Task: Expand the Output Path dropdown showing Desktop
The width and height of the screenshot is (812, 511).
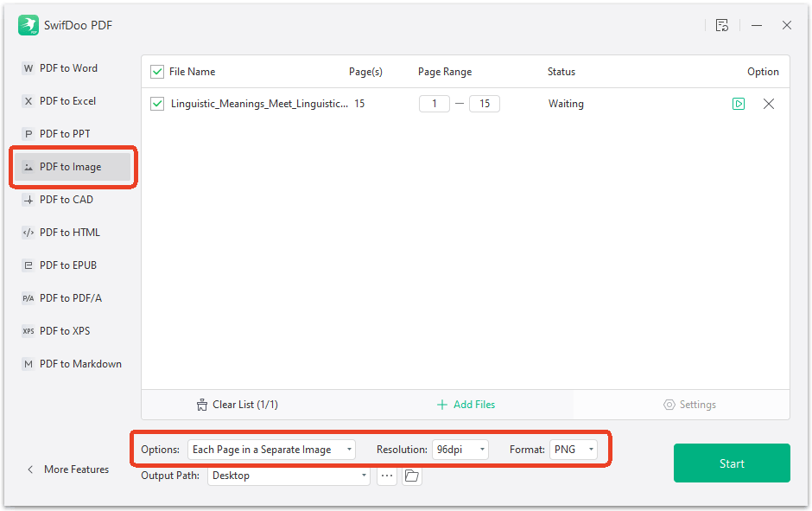Action: pyautogui.click(x=289, y=476)
